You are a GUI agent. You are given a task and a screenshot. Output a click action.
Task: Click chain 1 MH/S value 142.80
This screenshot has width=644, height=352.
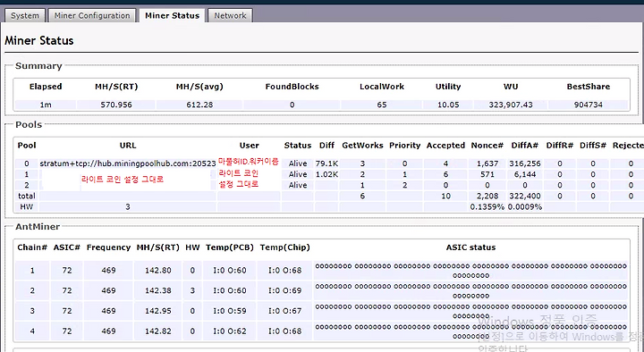[x=158, y=271]
